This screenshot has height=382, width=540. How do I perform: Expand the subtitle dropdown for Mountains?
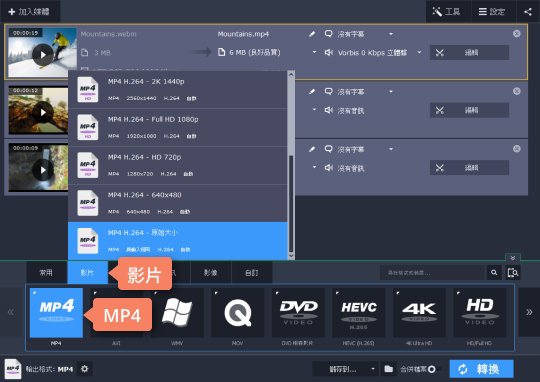pyautogui.click(x=391, y=34)
